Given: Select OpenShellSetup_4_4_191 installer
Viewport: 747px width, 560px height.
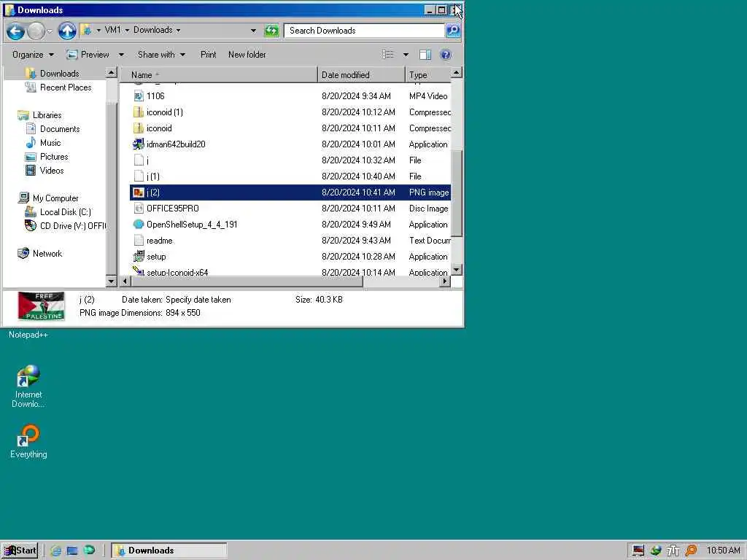Looking at the screenshot, I should tap(290, 225).
